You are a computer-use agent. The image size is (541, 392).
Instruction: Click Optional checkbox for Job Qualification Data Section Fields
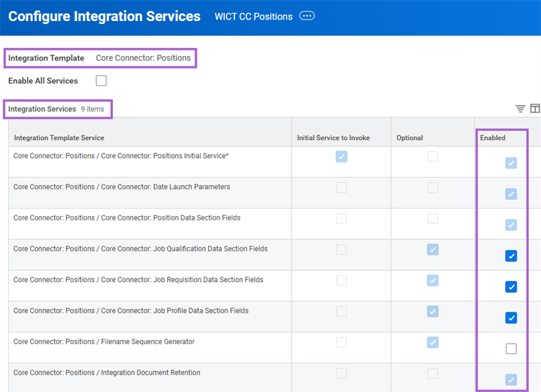click(433, 249)
